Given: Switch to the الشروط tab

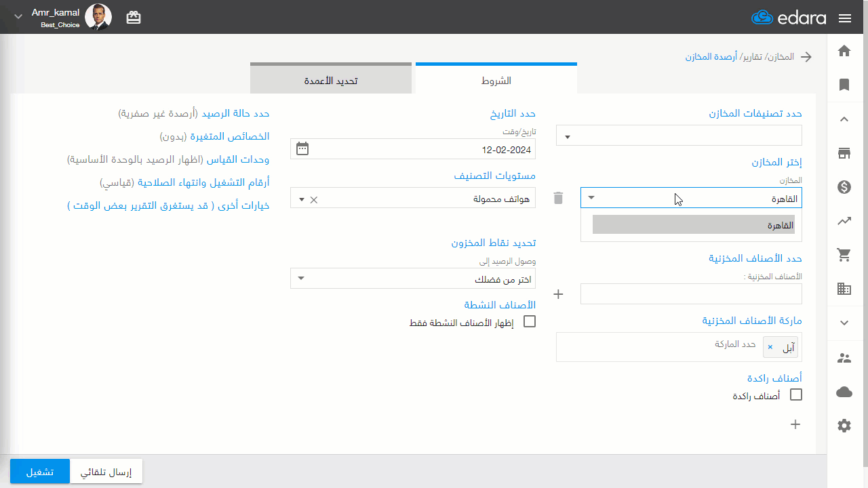Looking at the screenshot, I should 496,79.
